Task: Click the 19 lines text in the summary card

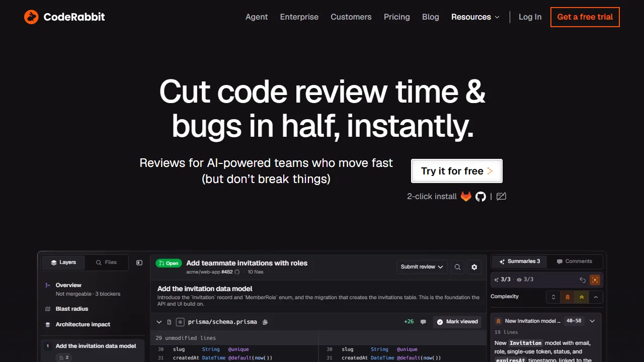Action: tap(506, 332)
